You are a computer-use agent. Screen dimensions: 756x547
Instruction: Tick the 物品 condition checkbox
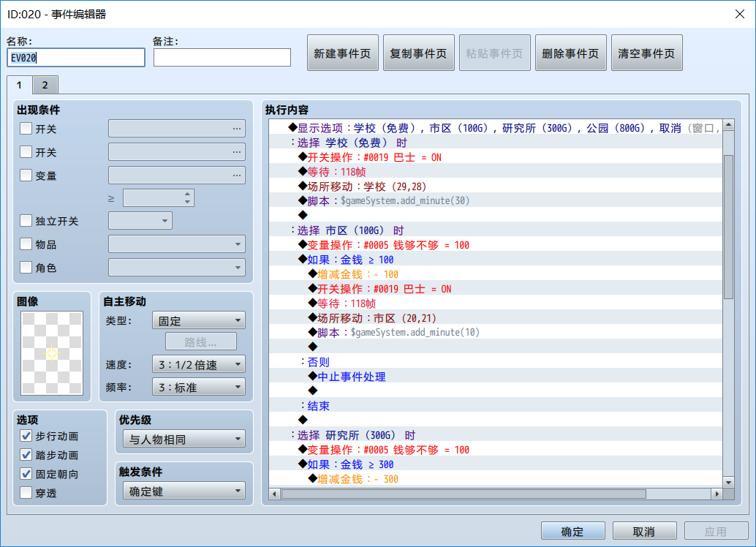coord(26,244)
